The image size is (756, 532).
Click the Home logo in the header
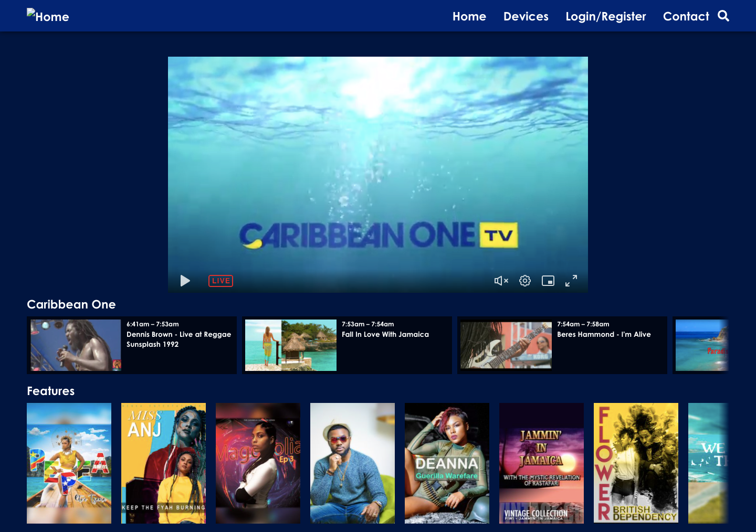[48, 16]
